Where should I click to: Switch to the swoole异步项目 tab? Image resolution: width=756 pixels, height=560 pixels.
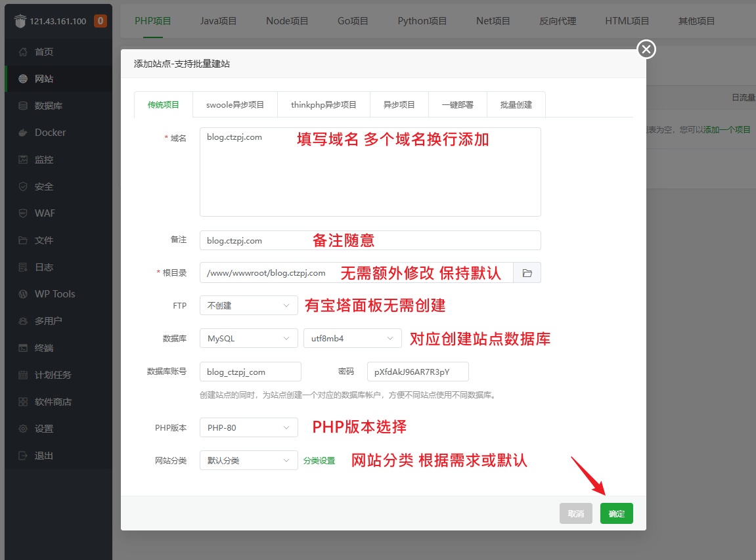point(235,105)
